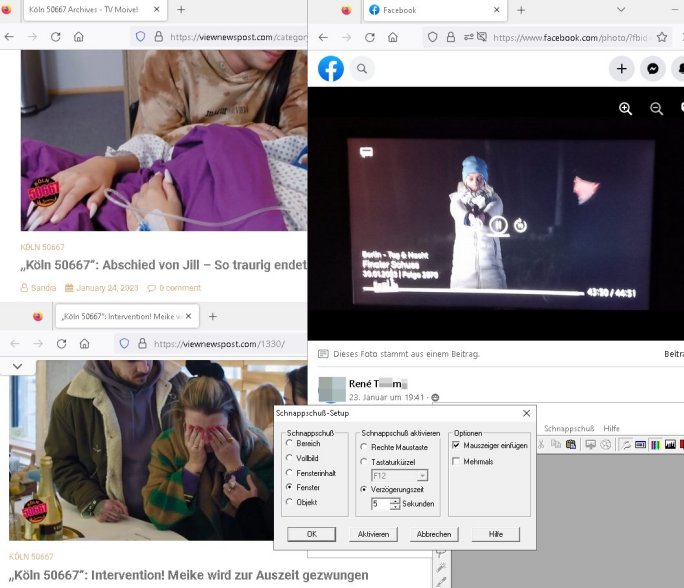Open the hospital scene article thumbnail

[164, 140]
